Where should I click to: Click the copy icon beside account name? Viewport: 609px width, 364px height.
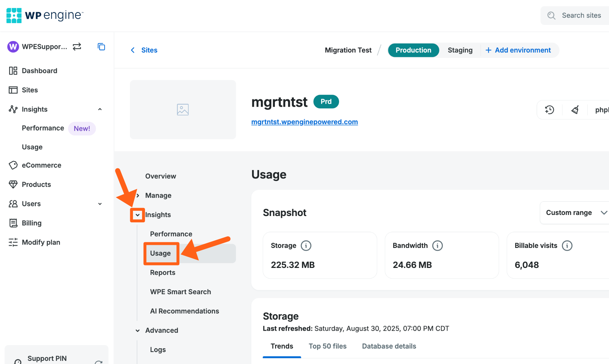101,47
